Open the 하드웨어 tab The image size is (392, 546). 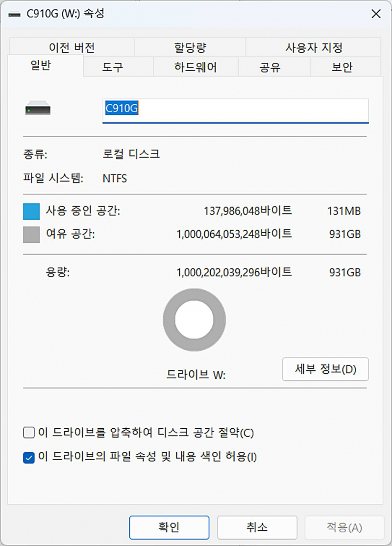coord(196,67)
